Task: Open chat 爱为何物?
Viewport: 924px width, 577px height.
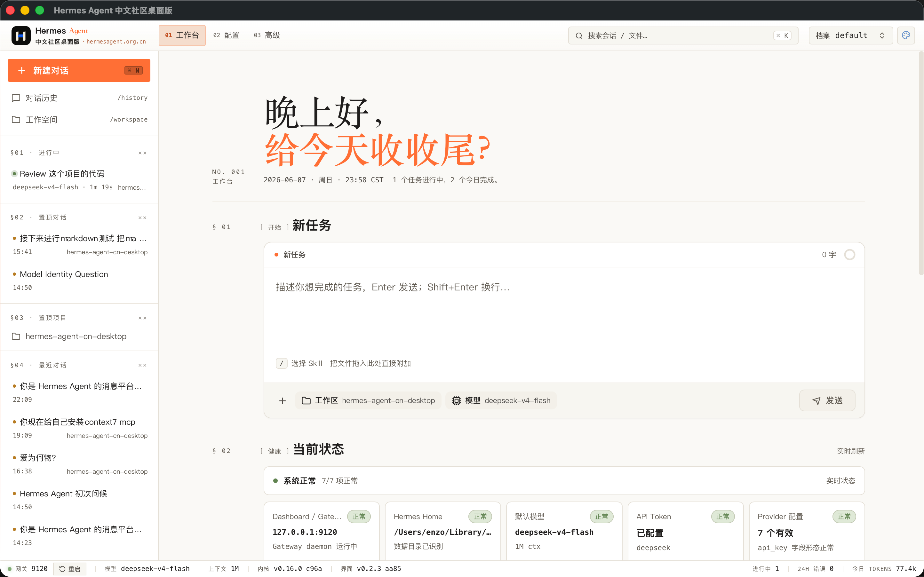Action: [79, 464]
